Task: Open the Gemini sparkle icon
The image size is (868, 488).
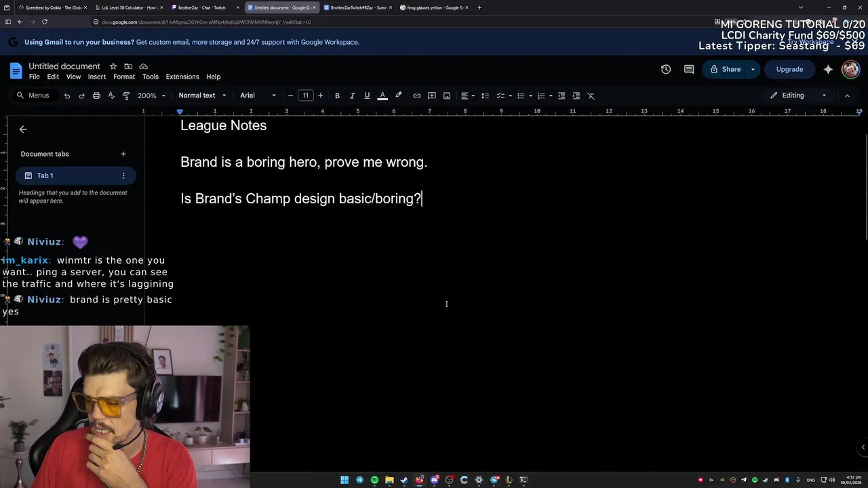Action: pyautogui.click(x=828, y=69)
